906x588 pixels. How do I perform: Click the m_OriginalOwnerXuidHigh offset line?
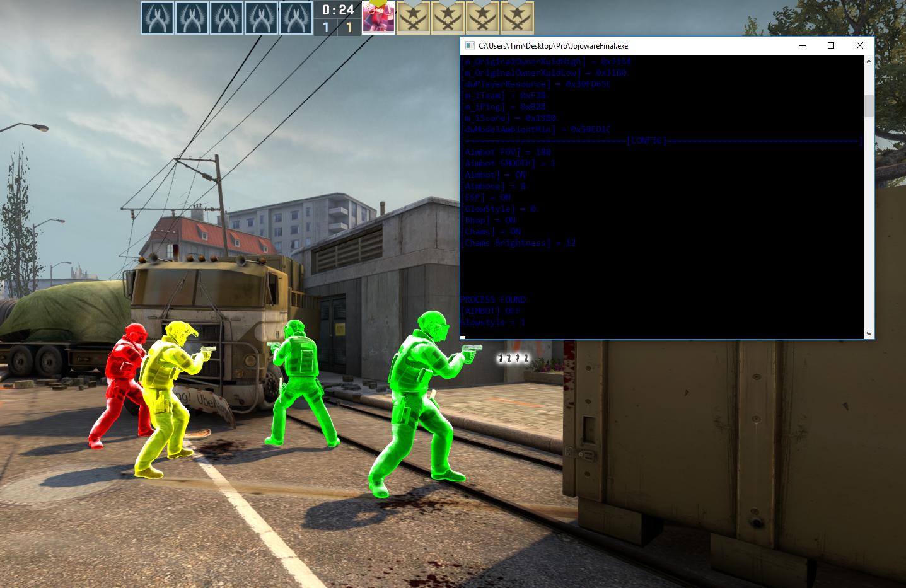point(547,62)
